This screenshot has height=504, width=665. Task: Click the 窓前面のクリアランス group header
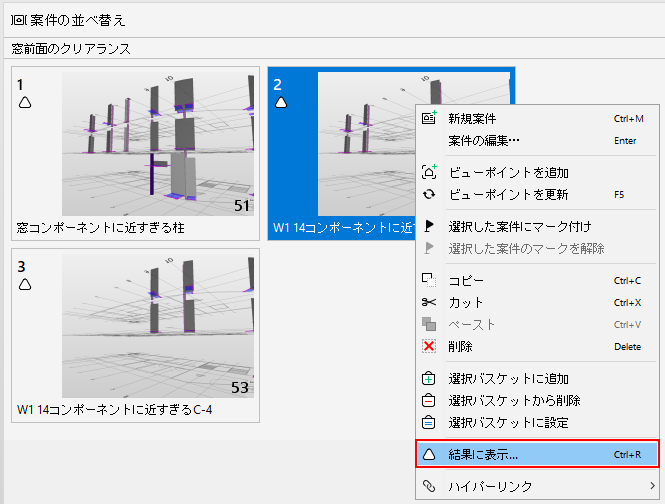[71, 49]
